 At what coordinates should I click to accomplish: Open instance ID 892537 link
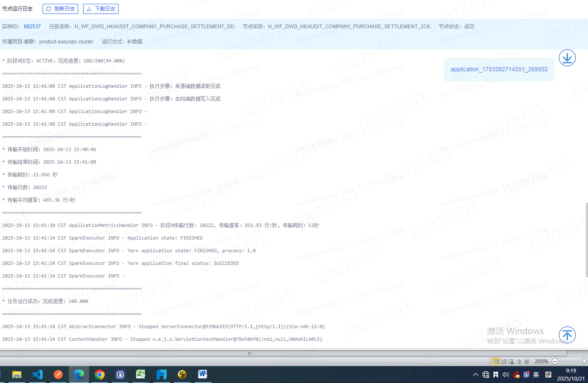32,27
